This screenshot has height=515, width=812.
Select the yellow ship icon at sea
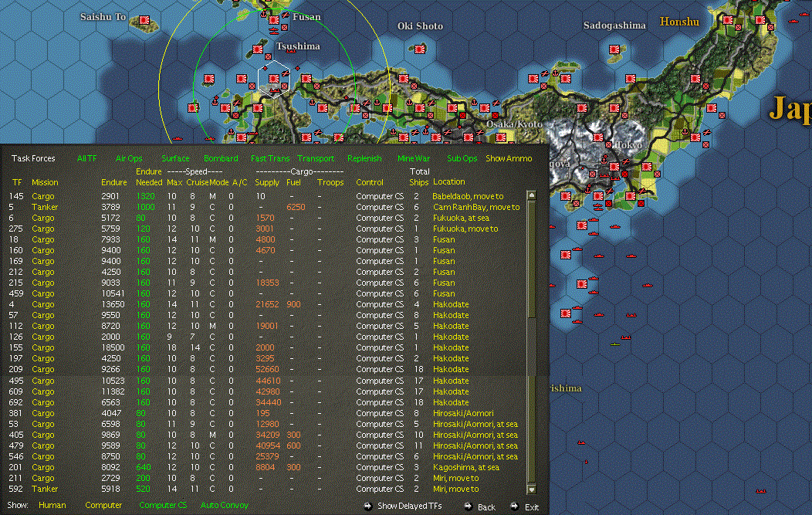tap(614, 344)
